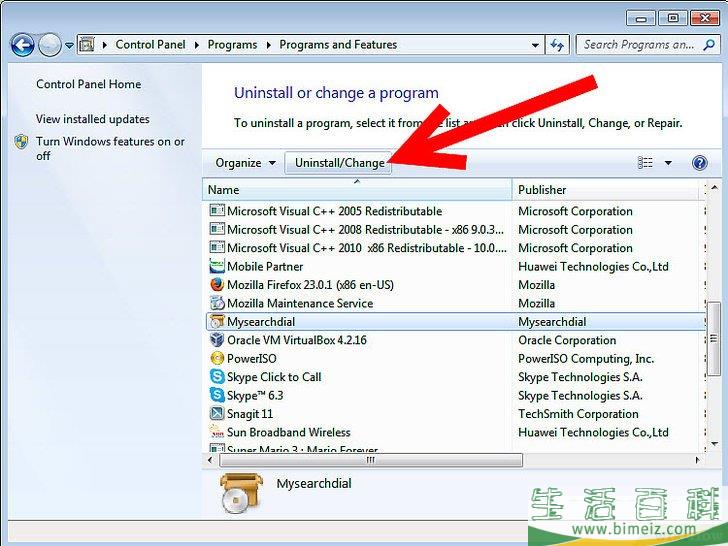
Task: Click the search magnifier icon
Action: pos(709,45)
